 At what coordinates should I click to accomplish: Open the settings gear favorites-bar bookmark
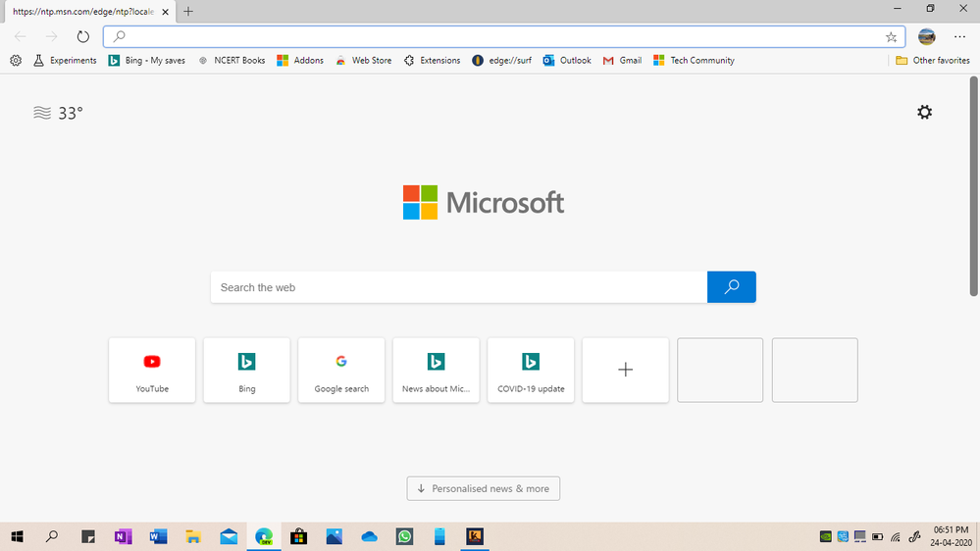click(16, 61)
